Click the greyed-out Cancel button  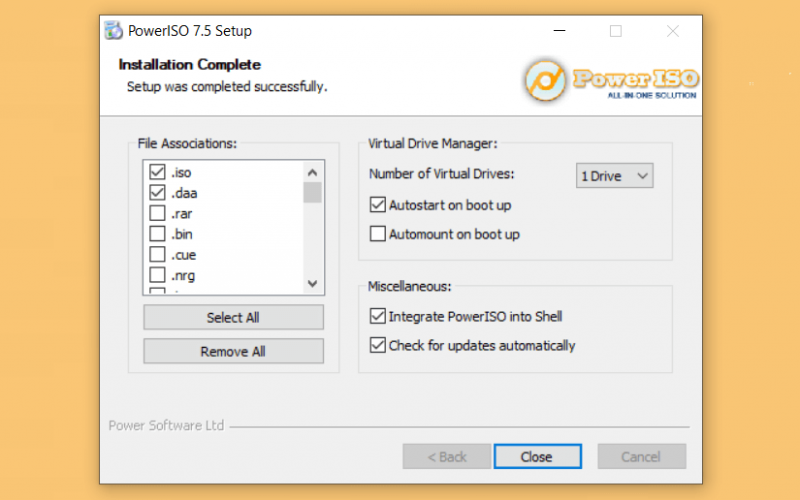pyautogui.click(x=641, y=457)
